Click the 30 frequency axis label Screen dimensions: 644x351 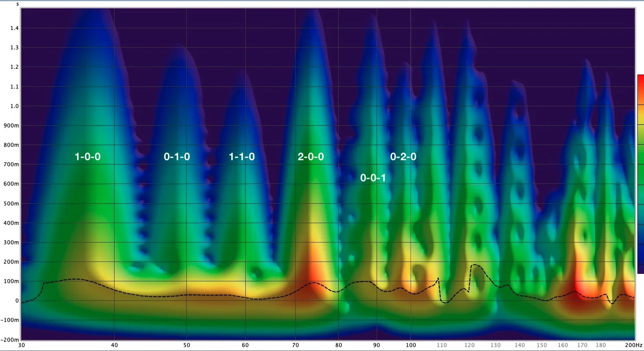point(22,345)
